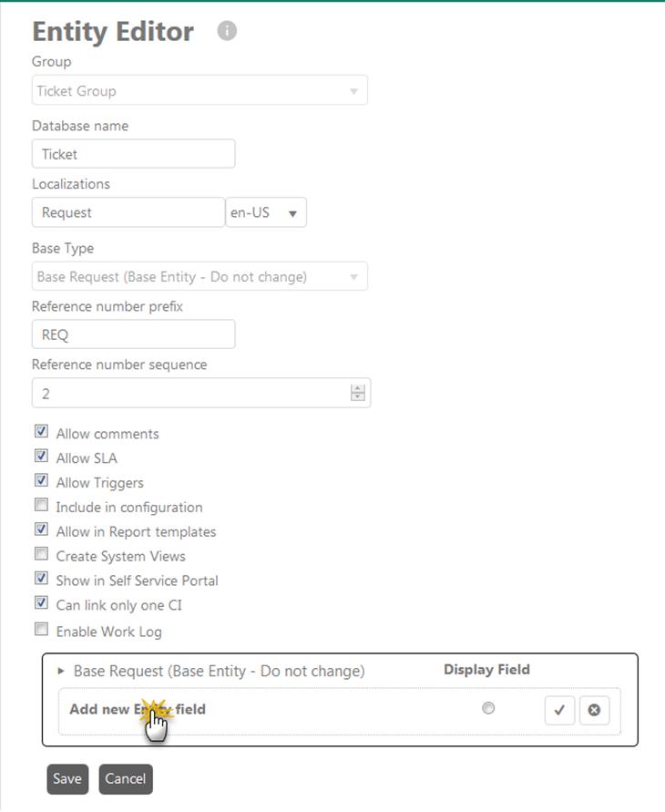665x812 pixels.
Task: Open the Base Type dropdown
Action: pos(199,276)
